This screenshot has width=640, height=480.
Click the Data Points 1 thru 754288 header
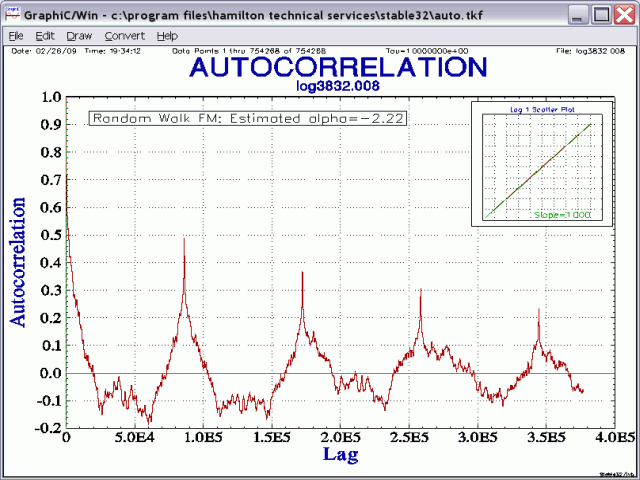click(x=249, y=51)
